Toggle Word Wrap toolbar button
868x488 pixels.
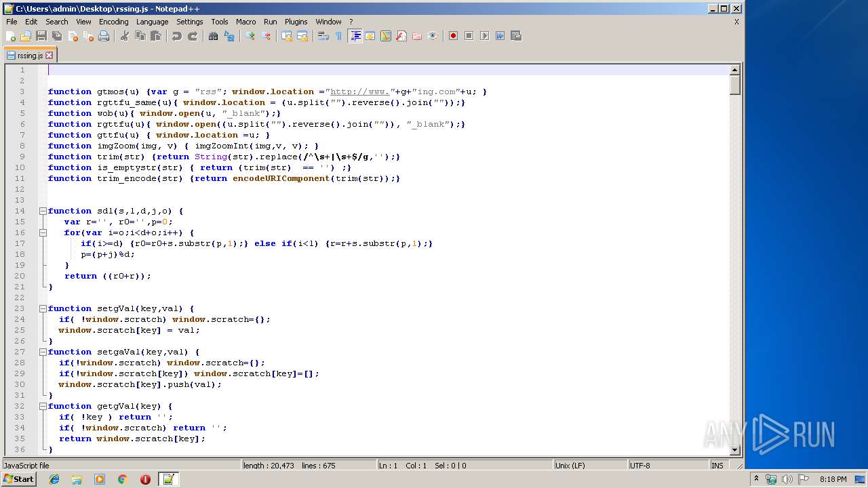pyautogui.click(x=323, y=36)
